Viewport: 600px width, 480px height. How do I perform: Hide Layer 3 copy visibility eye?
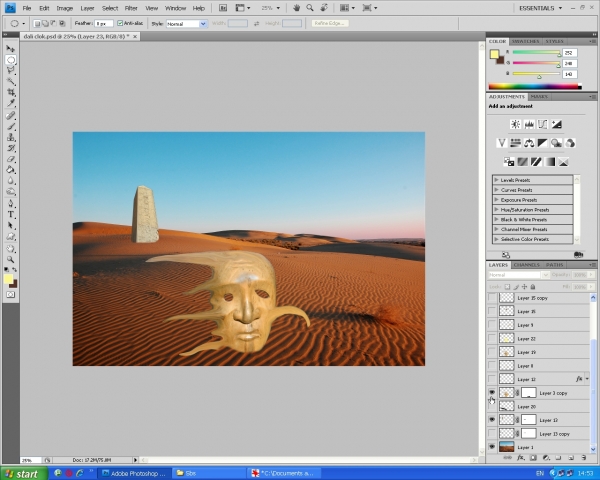coord(492,392)
